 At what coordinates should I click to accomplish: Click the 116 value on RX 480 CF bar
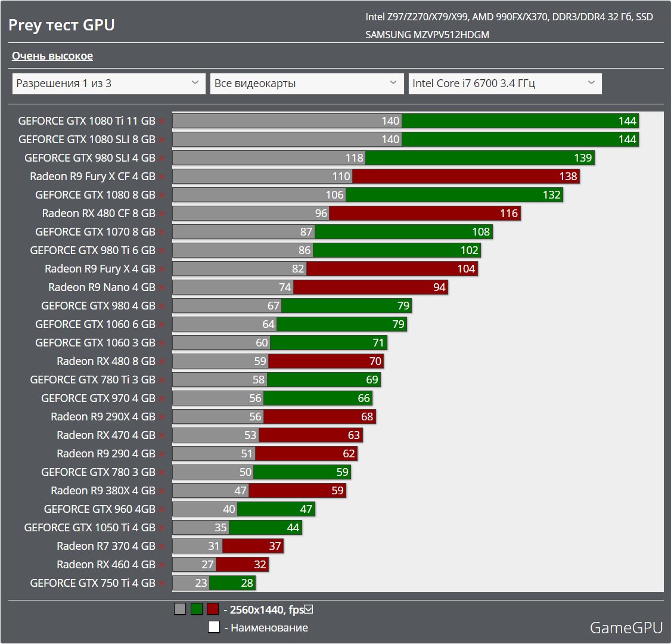tap(509, 213)
